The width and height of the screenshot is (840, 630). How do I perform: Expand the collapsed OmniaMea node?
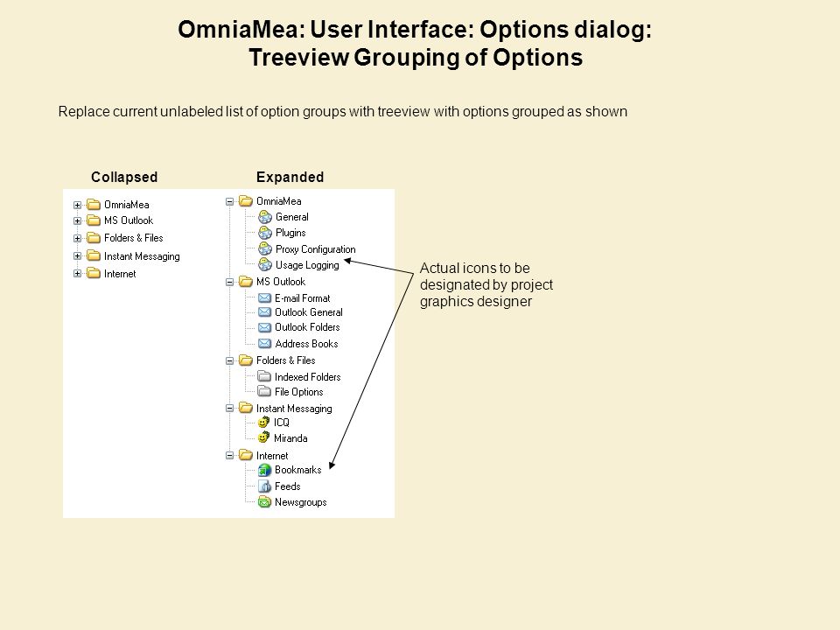(77, 205)
